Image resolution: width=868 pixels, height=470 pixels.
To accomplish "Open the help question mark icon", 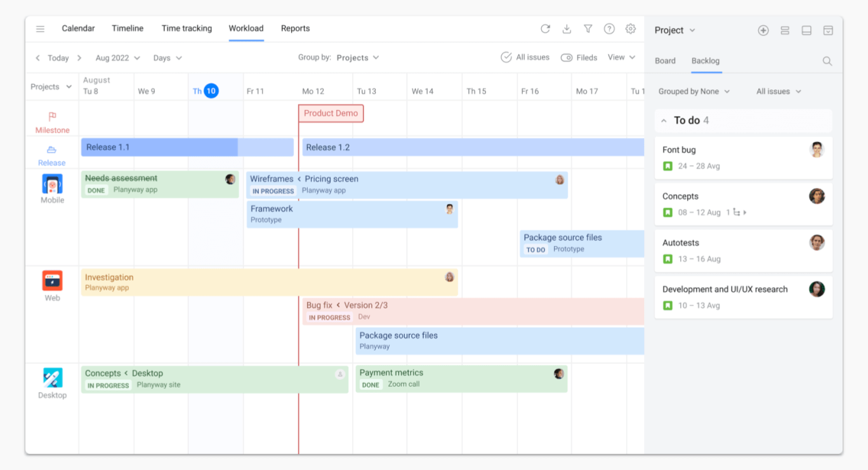I will pos(609,29).
